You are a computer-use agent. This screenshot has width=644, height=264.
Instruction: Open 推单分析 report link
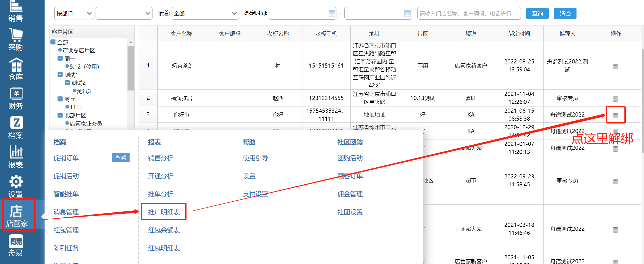click(x=161, y=194)
